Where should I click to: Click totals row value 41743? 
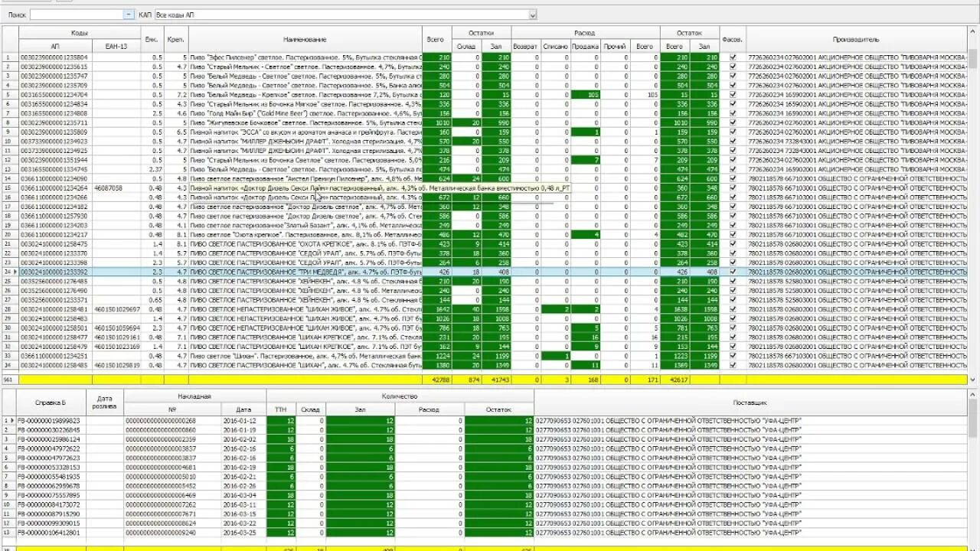(496, 380)
